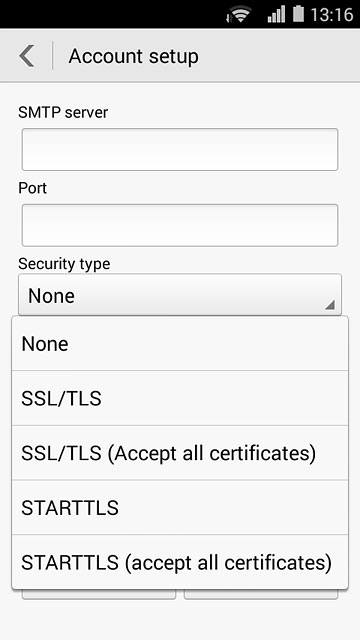This screenshot has height=640, width=360.
Task: Tap the Security type label
Action: 64,264
